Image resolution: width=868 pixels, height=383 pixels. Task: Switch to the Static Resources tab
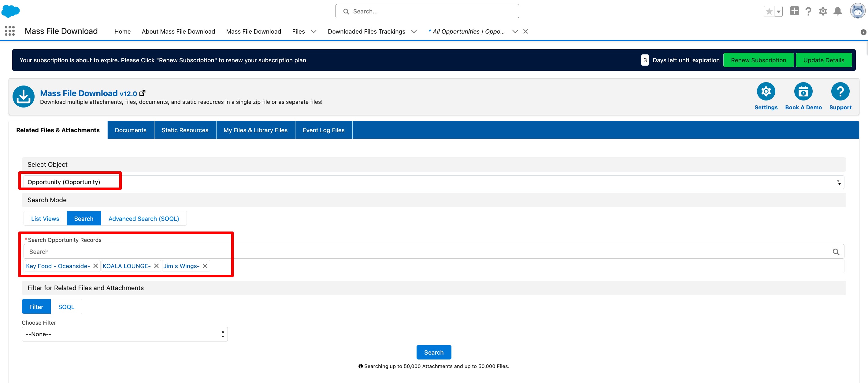point(185,130)
